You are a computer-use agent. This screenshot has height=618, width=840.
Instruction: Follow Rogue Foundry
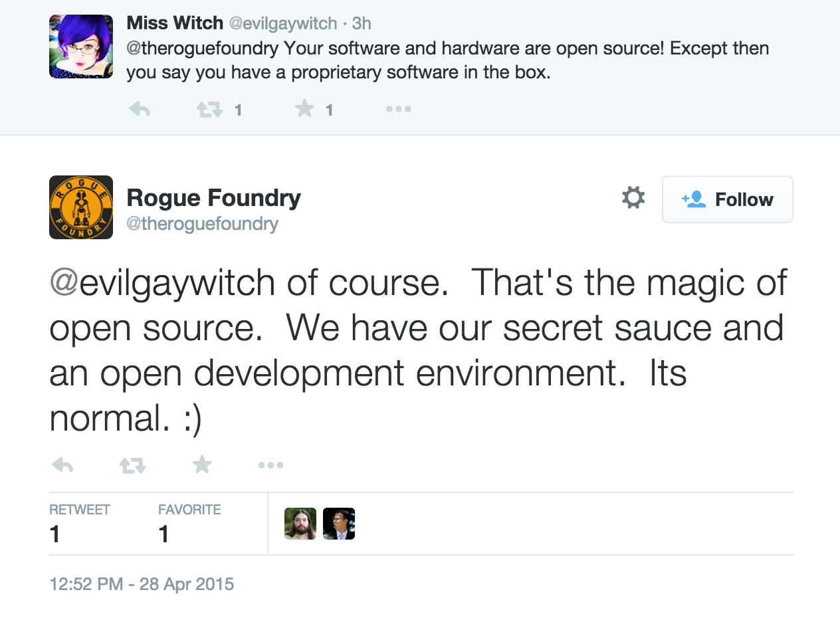click(727, 199)
